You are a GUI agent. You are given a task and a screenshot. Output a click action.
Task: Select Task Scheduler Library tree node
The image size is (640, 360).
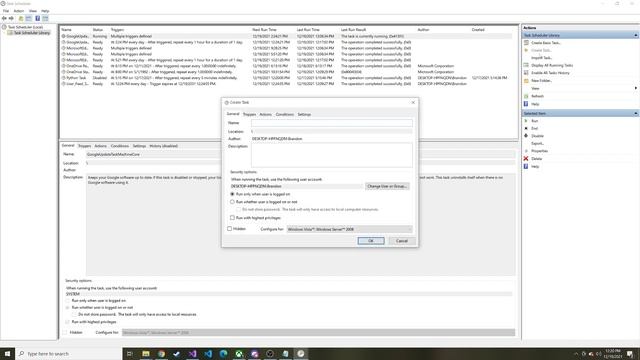pos(32,33)
